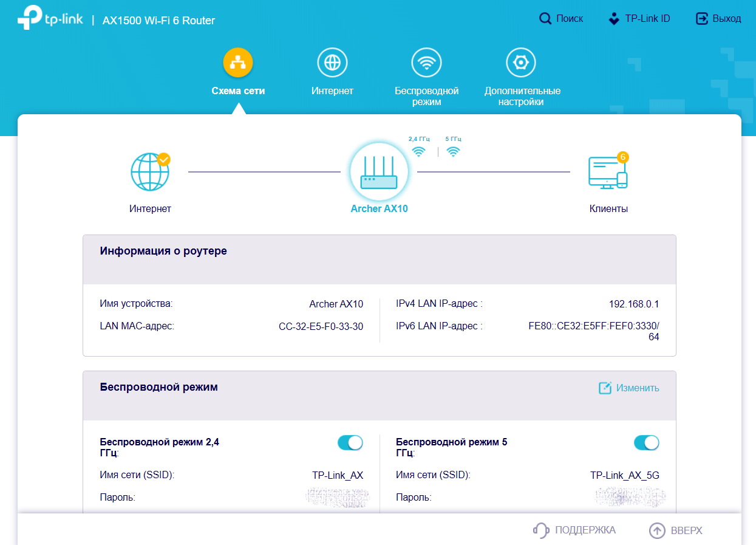The image size is (756, 545).
Task: Select the SSID TP-Link_AX
Action: (x=338, y=475)
